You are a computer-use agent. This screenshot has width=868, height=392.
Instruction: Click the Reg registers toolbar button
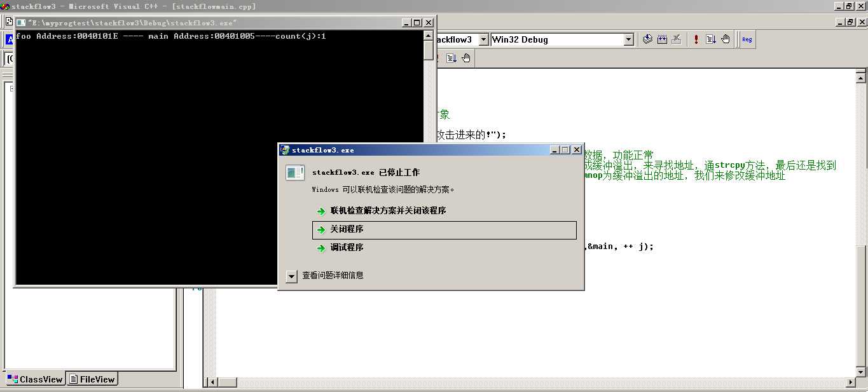(747, 39)
